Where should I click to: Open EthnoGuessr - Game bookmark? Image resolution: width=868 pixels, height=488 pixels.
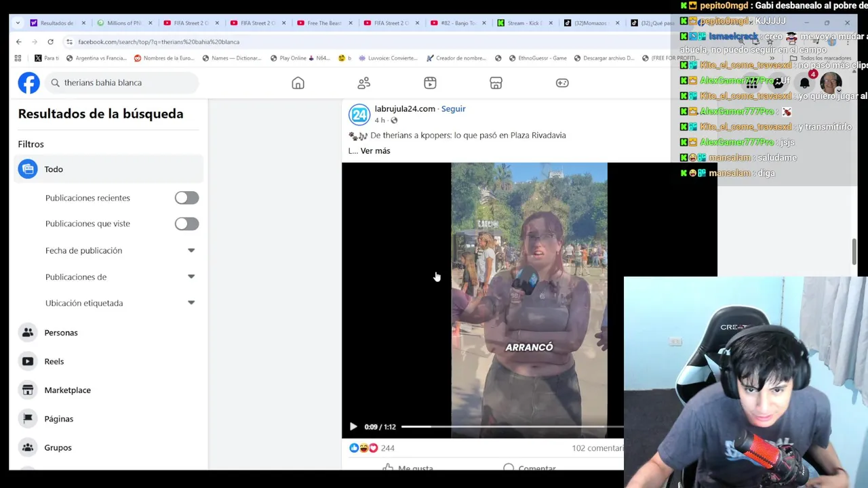coord(537,58)
